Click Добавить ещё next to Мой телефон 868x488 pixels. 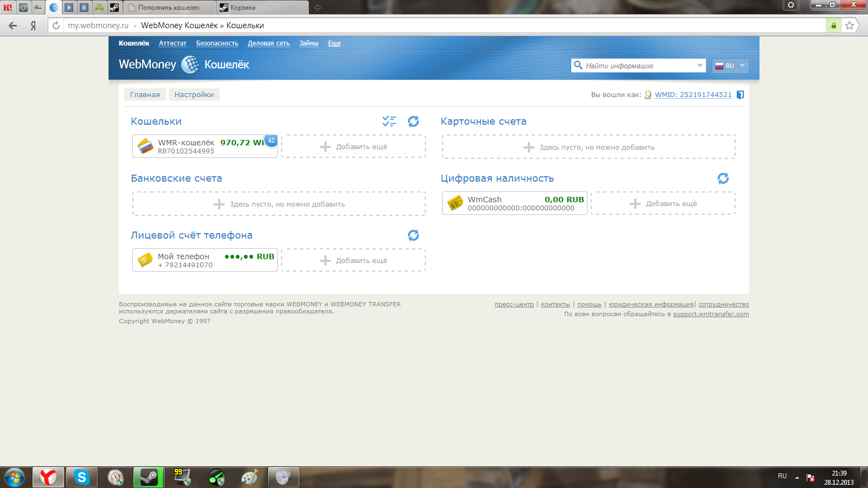[354, 260]
